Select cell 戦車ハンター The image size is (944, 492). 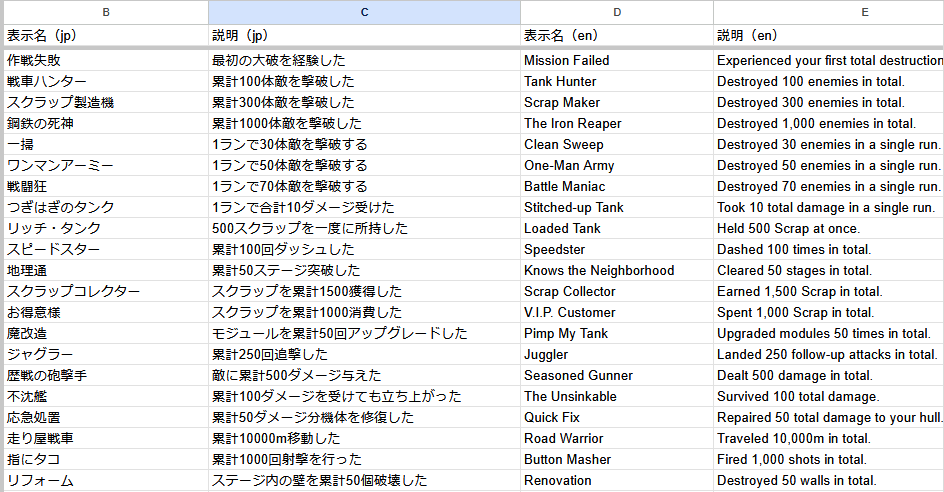106,81
